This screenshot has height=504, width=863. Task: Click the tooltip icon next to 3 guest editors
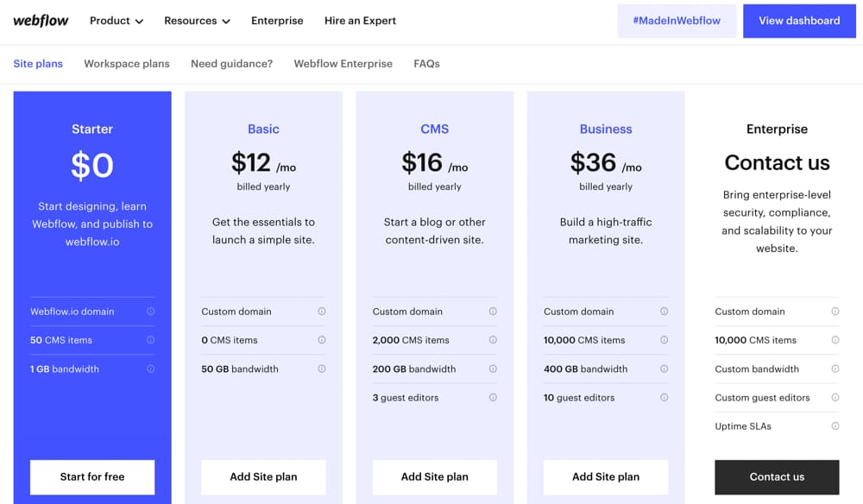tap(493, 398)
